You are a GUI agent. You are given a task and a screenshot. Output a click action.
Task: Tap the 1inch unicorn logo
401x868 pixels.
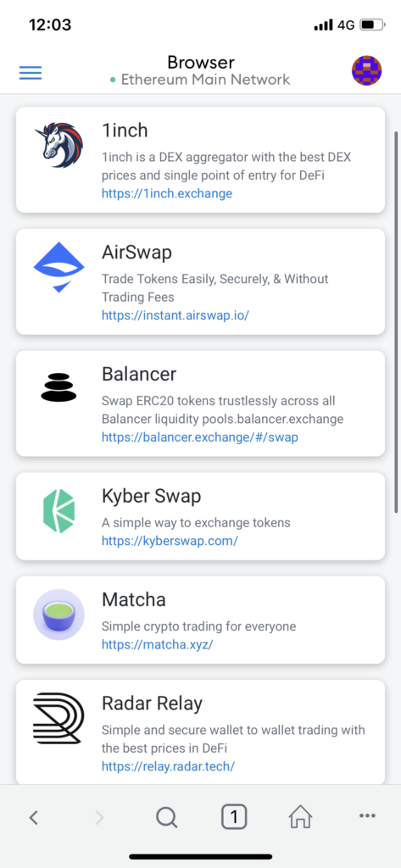click(58, 145)
